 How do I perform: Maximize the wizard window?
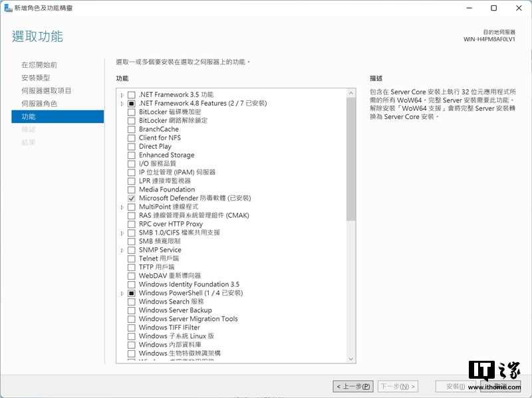coord(494,8)
